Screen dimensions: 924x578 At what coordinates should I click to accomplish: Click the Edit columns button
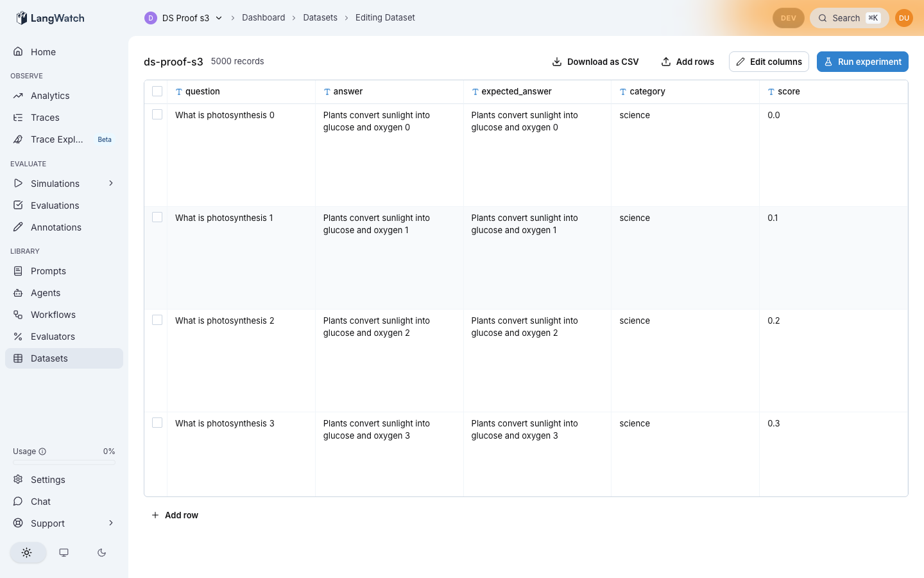769,62
